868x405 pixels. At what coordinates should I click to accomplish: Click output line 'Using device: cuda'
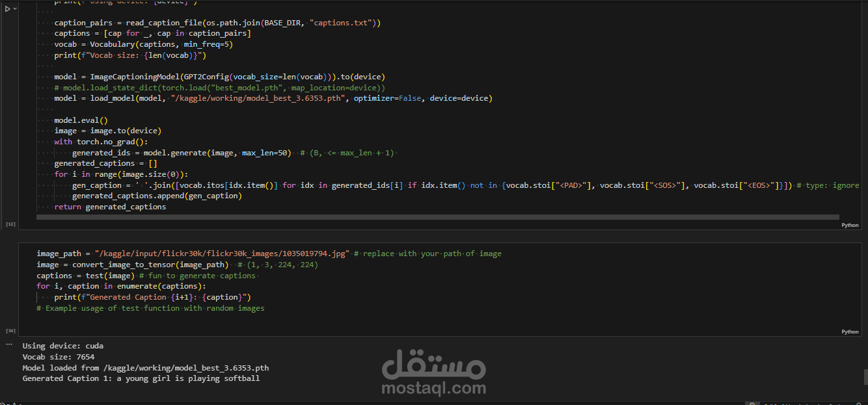tap(62, 346)
